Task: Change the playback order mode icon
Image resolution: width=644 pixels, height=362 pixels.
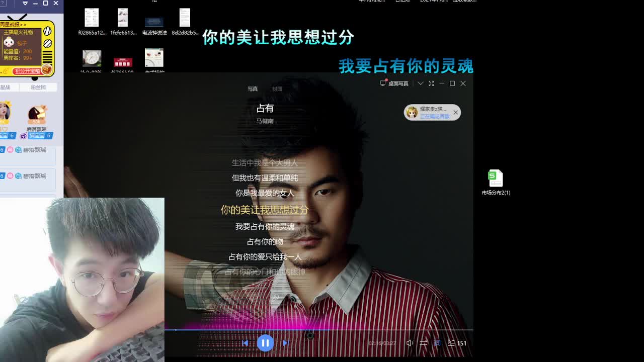Action: [x=424, y=343]
